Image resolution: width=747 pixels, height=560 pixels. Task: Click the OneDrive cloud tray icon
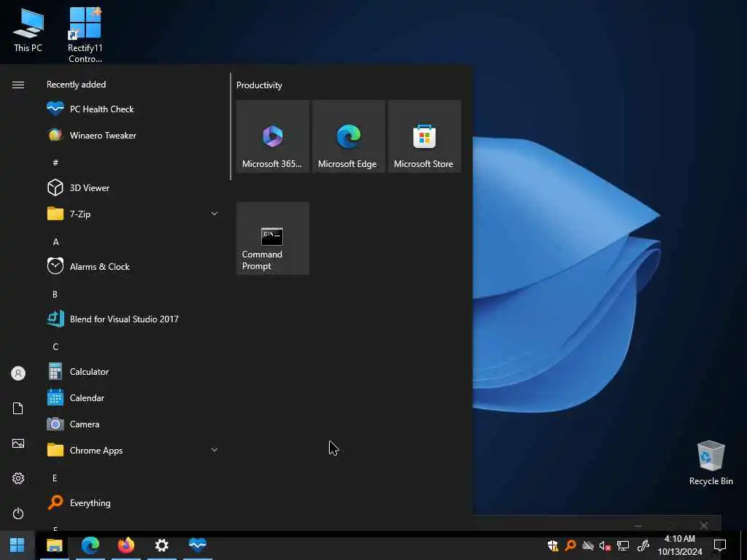(x=588, y=545)
